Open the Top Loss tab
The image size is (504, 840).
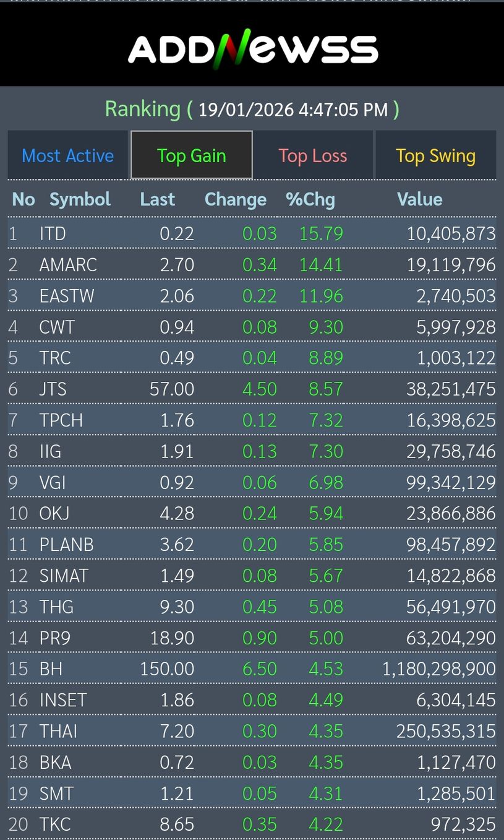coord(313,155)
